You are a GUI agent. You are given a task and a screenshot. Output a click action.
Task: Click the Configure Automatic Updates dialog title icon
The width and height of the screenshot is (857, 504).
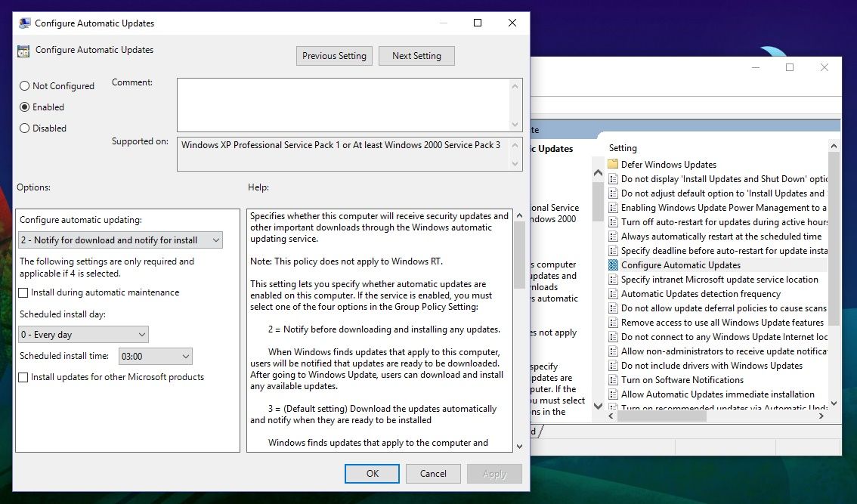point(23,23)
